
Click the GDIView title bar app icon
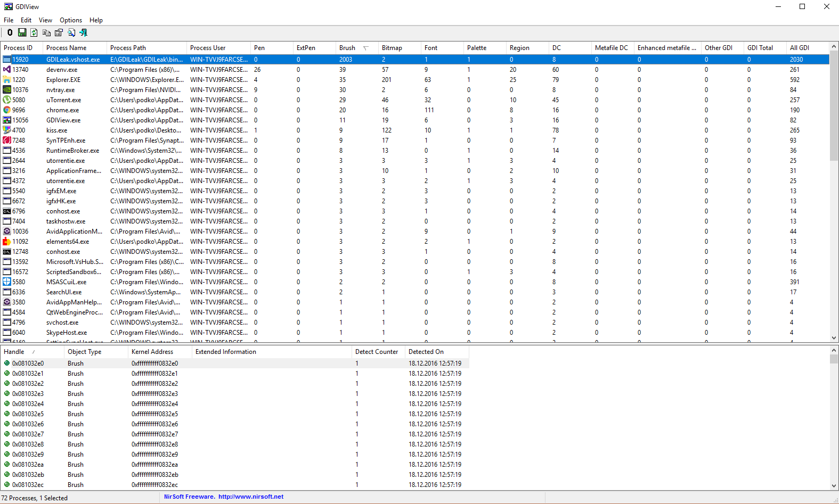[x=9, y=6]
